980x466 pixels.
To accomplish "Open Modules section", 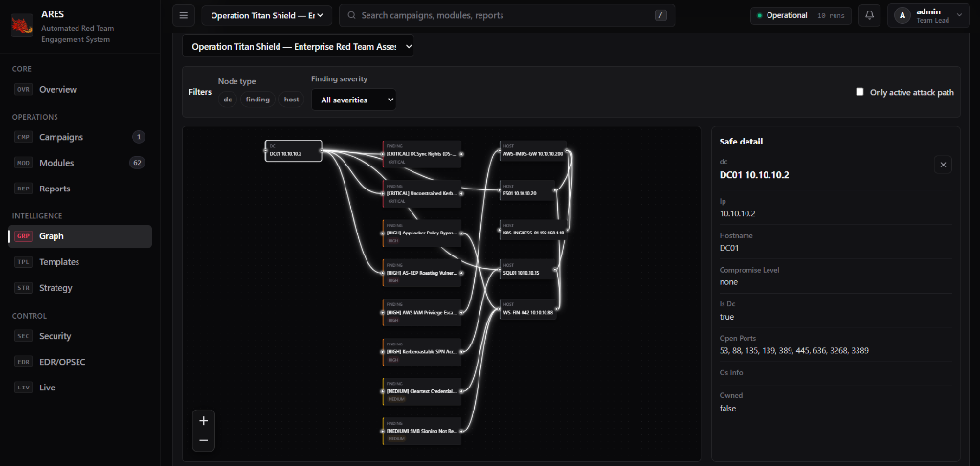I will pos(80,163).
